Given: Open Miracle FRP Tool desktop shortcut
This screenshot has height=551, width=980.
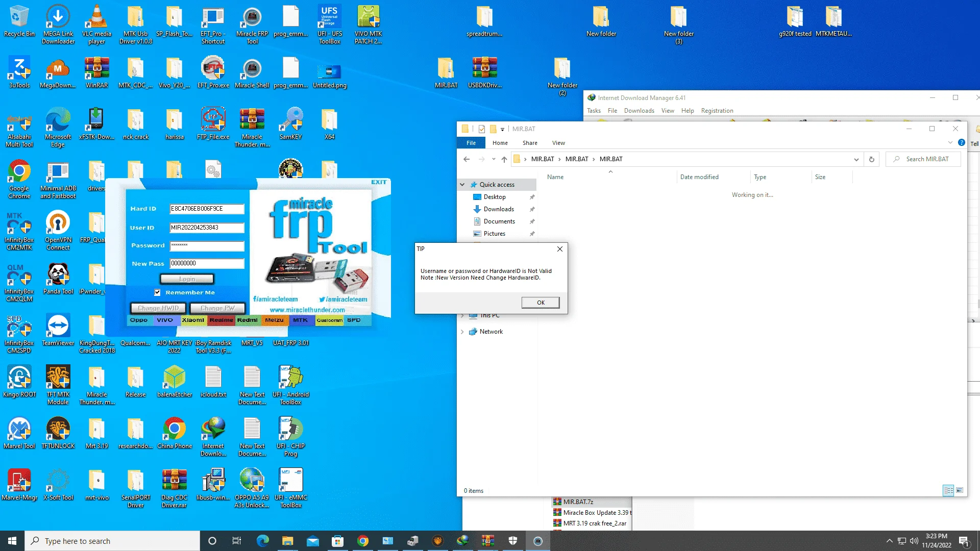Looking at the screenshot, I should [x=252, y=24].
